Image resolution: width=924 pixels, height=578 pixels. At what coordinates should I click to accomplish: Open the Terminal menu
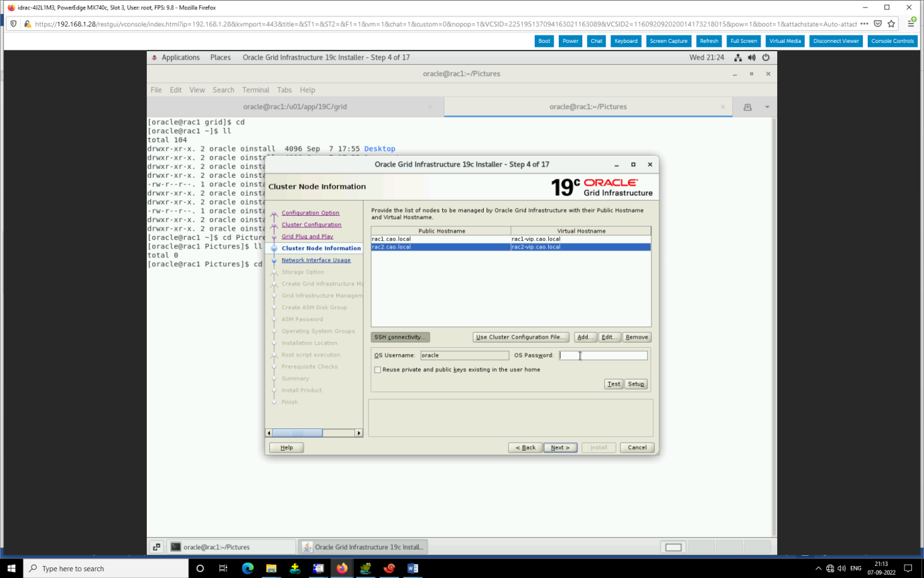(256, 90)
